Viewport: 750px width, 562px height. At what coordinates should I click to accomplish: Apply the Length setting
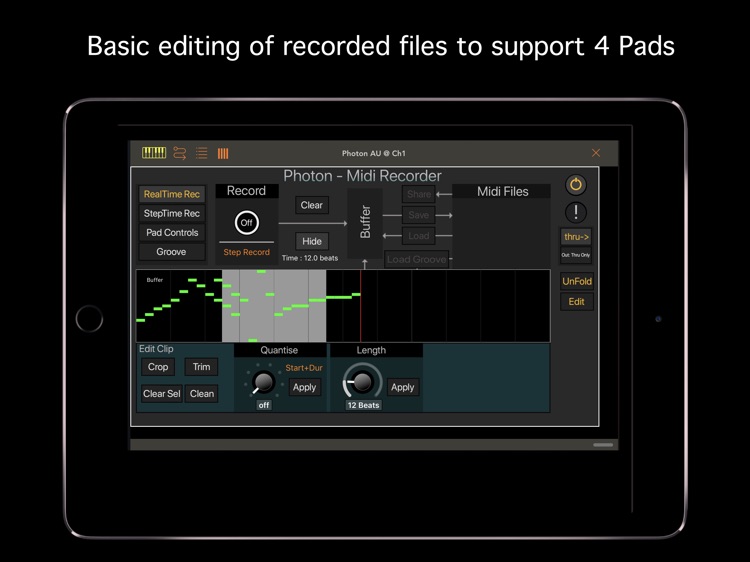point(402,387)
